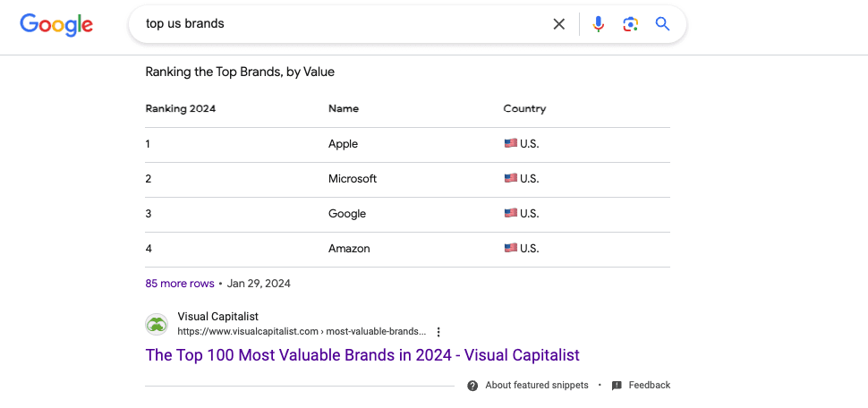868x408 pixels.
Task: Click the Google logo
Action: click(56, 24)
